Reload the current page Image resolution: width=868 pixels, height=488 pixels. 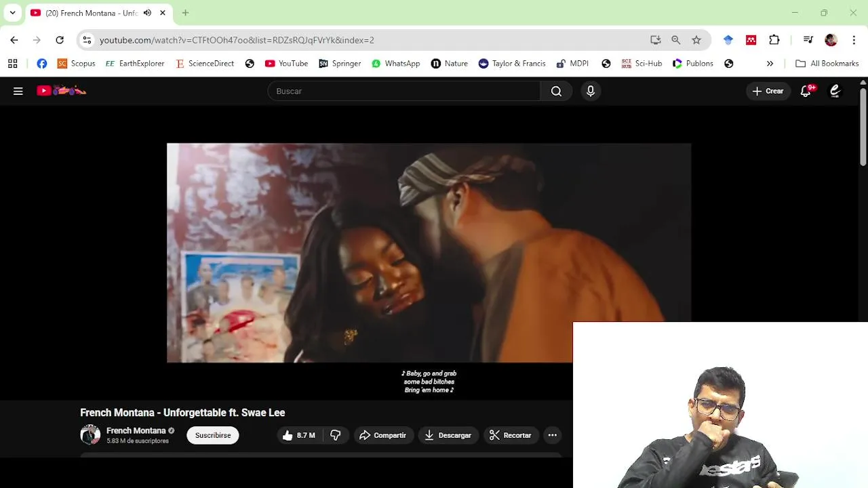(60, 40)
